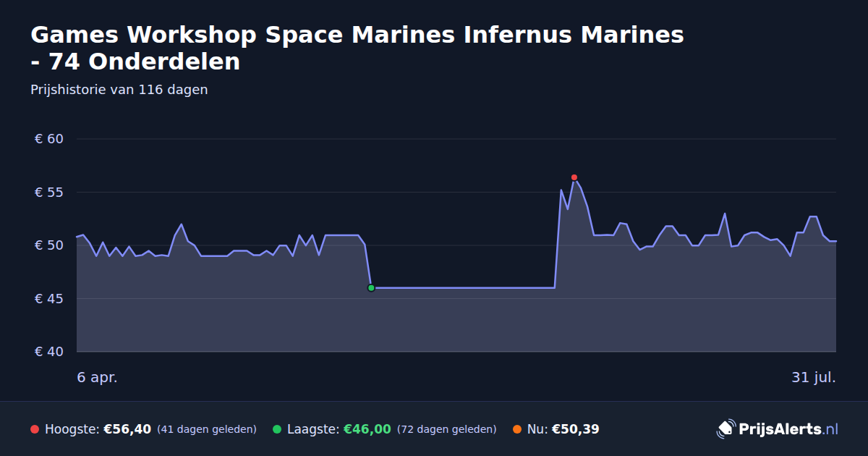
Task: Select the product title Games Workshop Space Marines
Action: click(357, 48)
